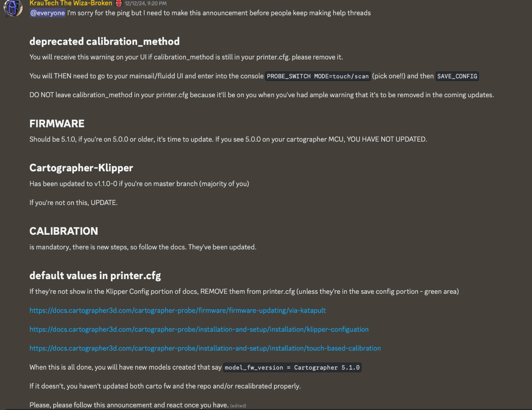This screenshot has height=410, width=532.
Task: Click the PROBE_SWITCH MODE=touch/scan code snippet
Action: click(318, 76)
